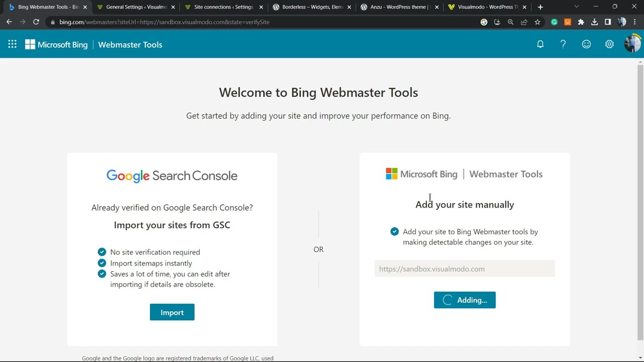Open the Microsoft apps grid launcher
This screenshot has width=644, height=362.
click(12, 44)
